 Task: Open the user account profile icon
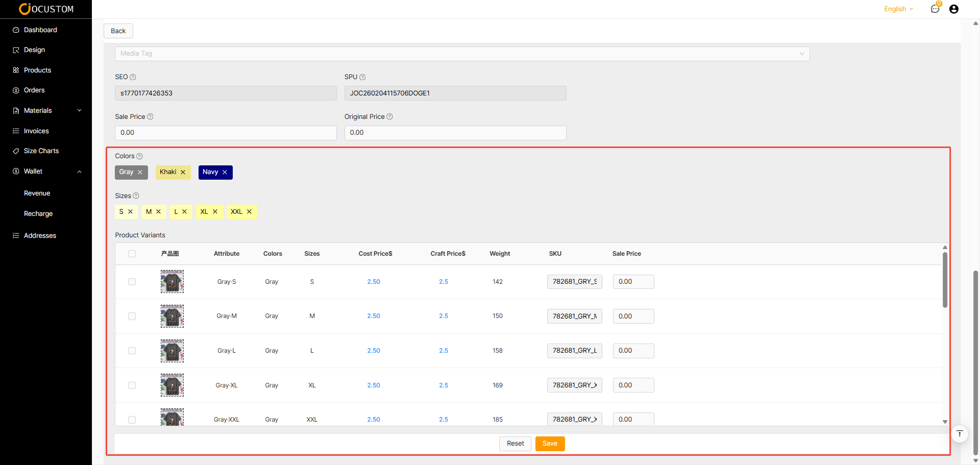click(x=953, y=9)
